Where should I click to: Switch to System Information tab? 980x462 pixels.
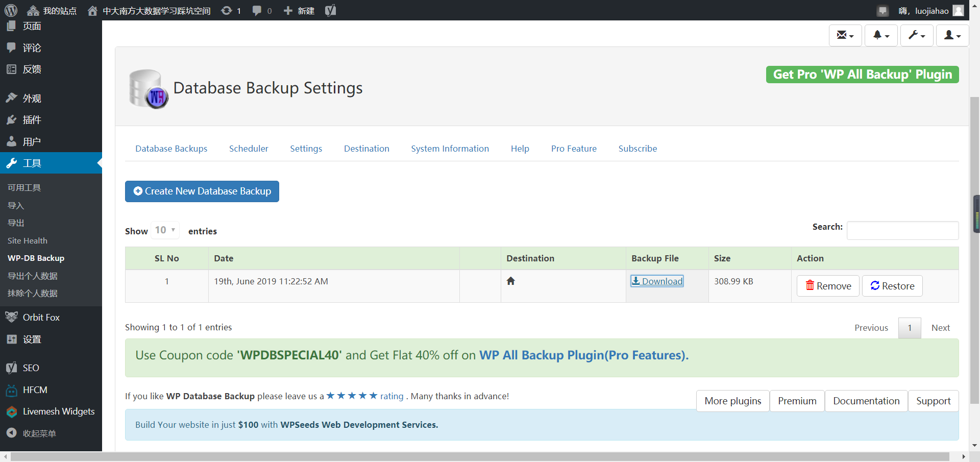click(x=450, y=149)
